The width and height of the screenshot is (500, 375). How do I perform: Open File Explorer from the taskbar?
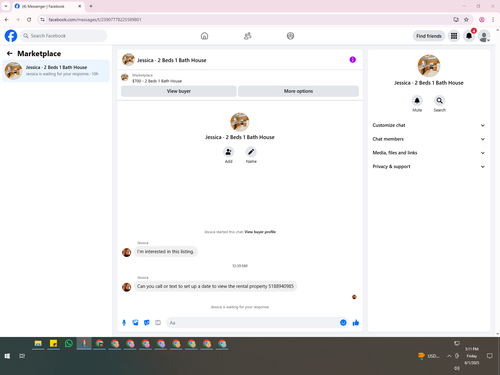pos(38,343)
